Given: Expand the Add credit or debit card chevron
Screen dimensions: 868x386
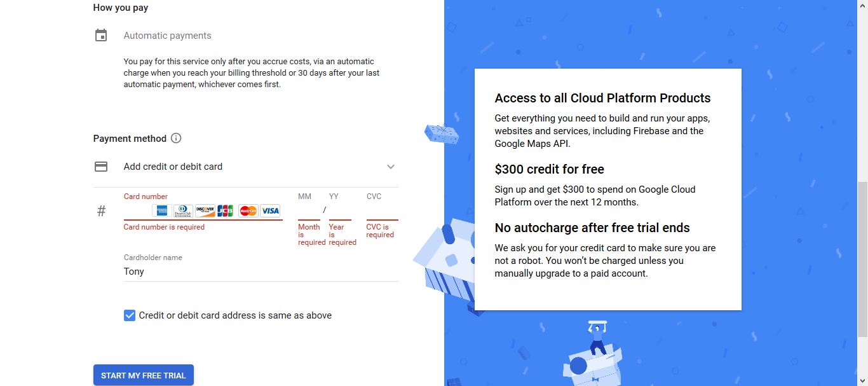Looking at the screenshot, I should [x=391, y=167].
